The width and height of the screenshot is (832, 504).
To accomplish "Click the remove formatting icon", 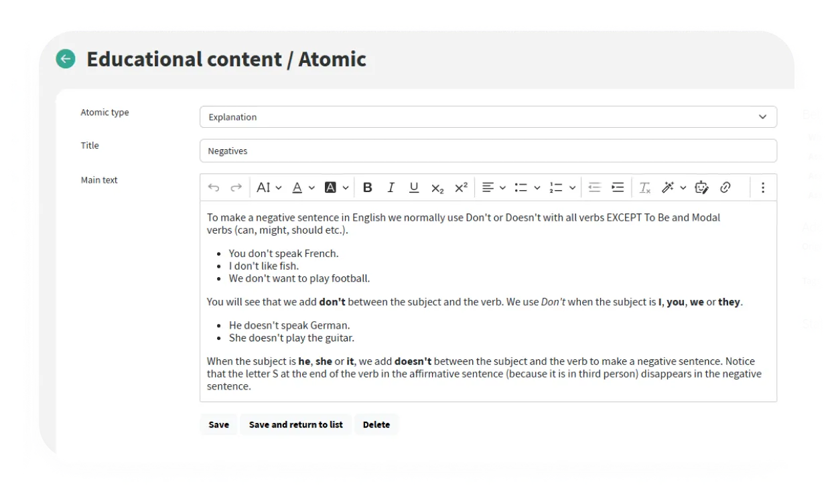I will coord(644,187).
